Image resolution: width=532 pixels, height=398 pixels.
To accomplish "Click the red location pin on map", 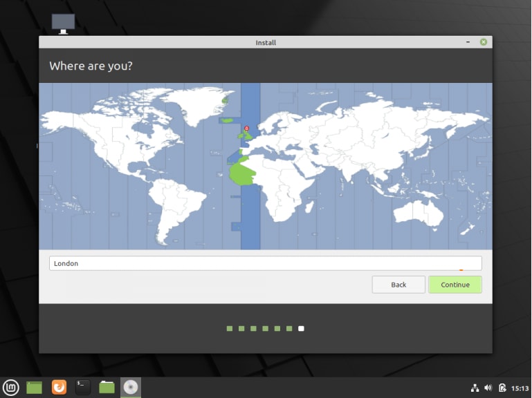I will pos(247,129).
